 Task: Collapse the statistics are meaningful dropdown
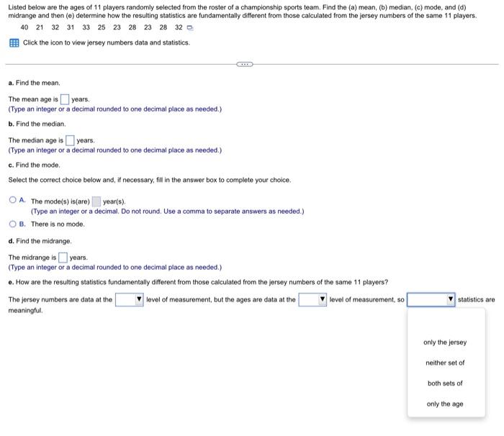[431, 299]
